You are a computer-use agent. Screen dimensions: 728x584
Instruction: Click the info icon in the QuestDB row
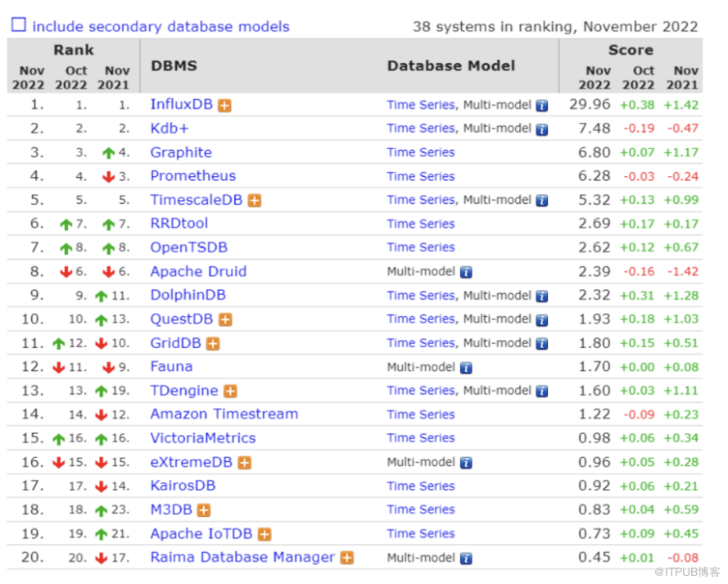(x=542, y=320)
